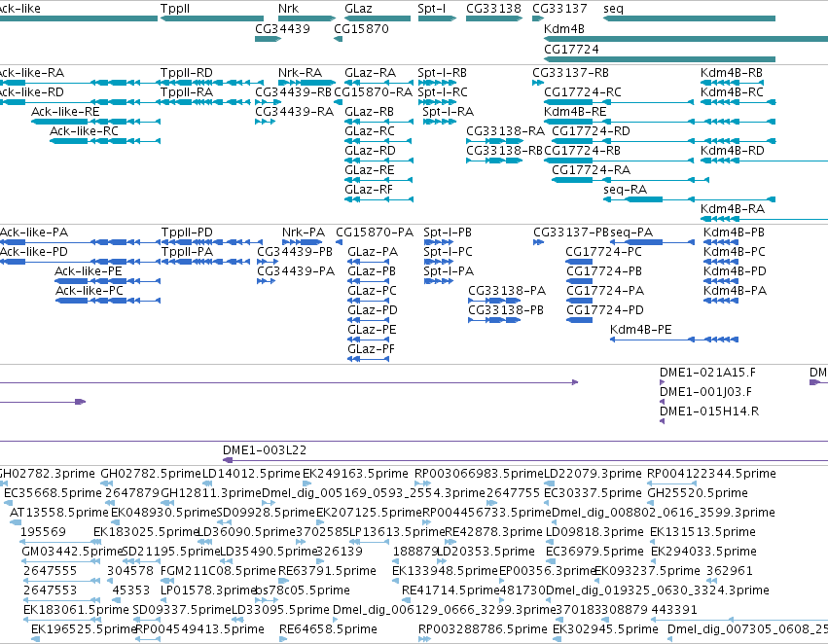
Task: Select the EK183061.5prime EST label
Action: point(76,610)
